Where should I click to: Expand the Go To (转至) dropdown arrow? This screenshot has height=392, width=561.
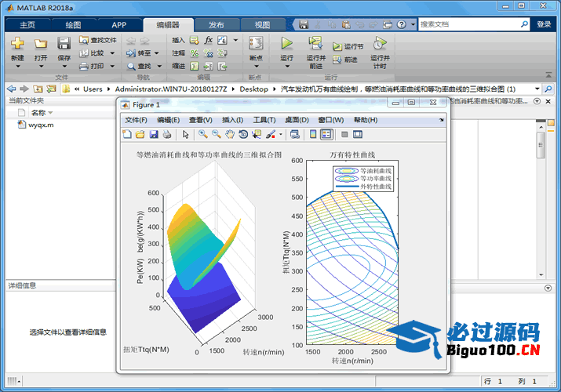coord(157,53)
